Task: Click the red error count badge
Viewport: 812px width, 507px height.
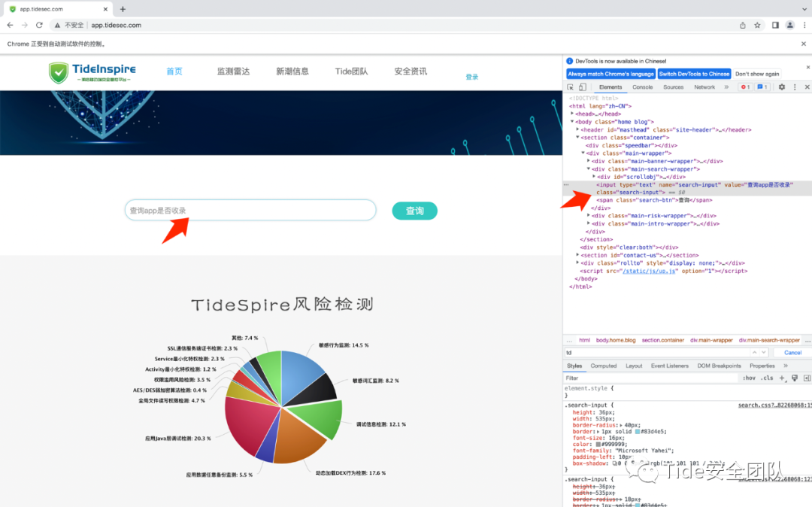Action: pyautogui.click(x=746, y=87)
